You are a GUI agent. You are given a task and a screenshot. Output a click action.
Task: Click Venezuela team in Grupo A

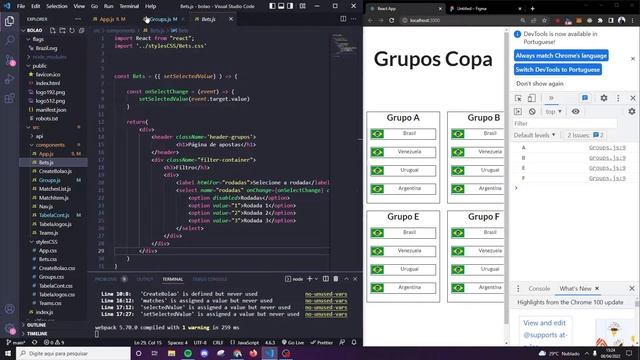[x=403, y=152]
